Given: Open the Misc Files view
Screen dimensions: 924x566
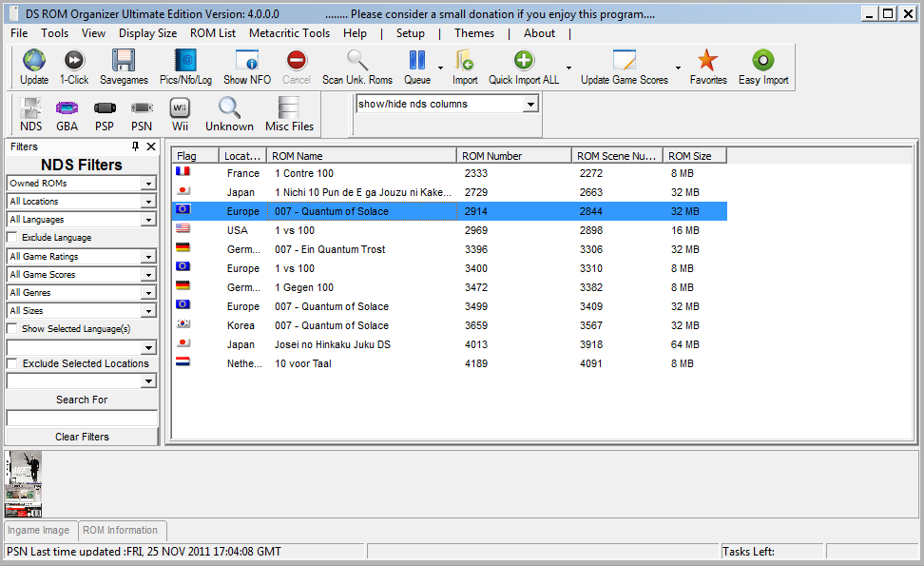Looking at the screenshot, I should 289,115.
